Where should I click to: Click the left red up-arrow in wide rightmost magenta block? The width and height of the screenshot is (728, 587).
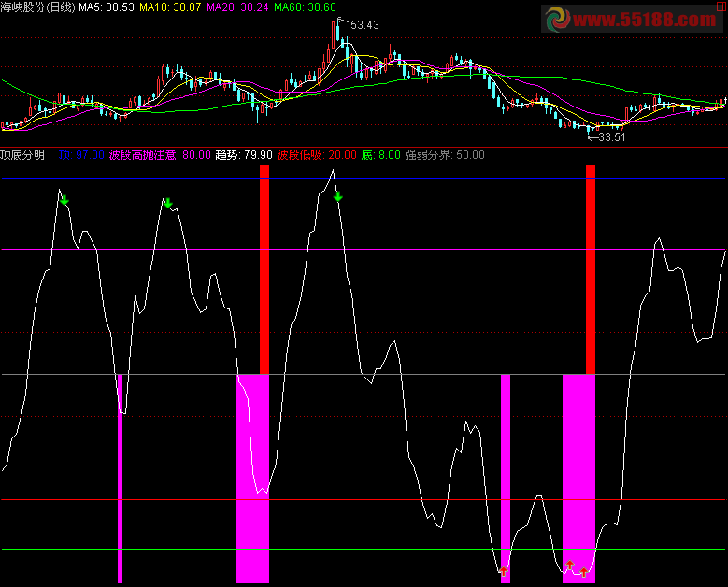coord(569,565)
